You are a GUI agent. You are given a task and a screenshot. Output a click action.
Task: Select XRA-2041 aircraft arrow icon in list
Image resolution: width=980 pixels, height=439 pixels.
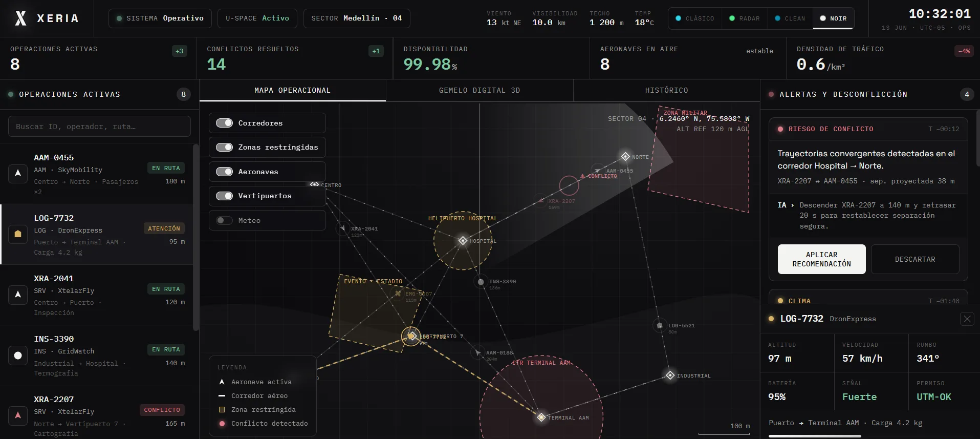click(18, 295)
